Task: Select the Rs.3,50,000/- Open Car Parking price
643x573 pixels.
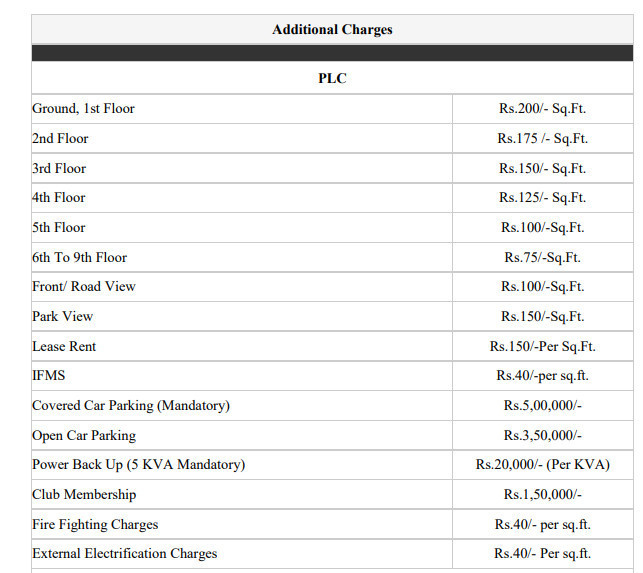Action: [542, 435]
